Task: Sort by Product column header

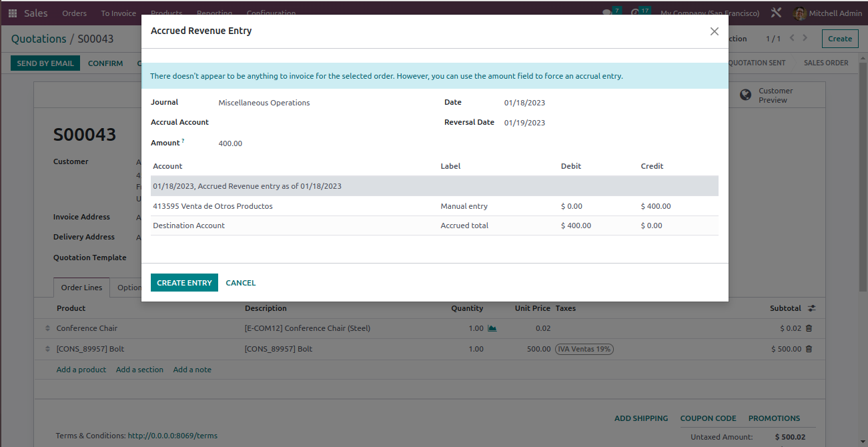Action: (71, 308)
